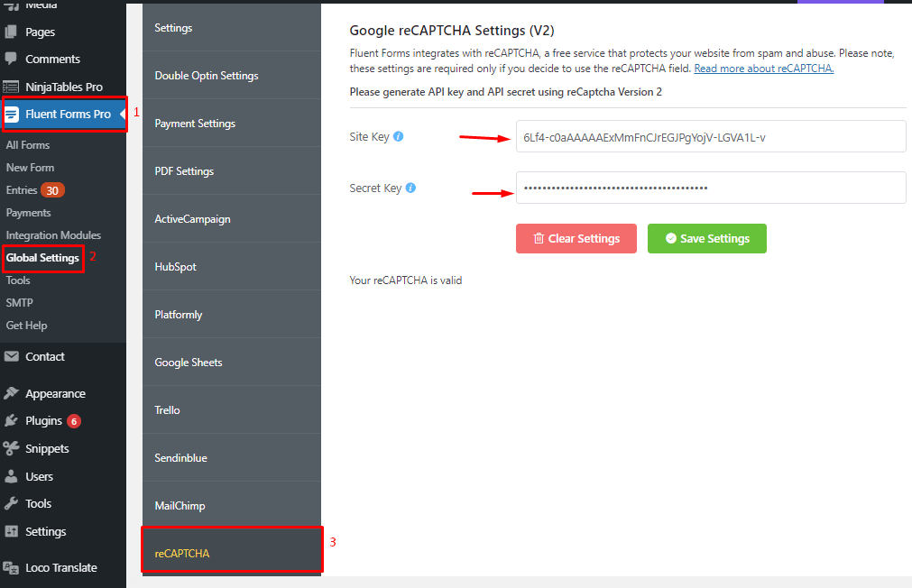This screenshot has width=912, height=588.
Task: Select Global Settings submenu item
Action: pos(42,258)
